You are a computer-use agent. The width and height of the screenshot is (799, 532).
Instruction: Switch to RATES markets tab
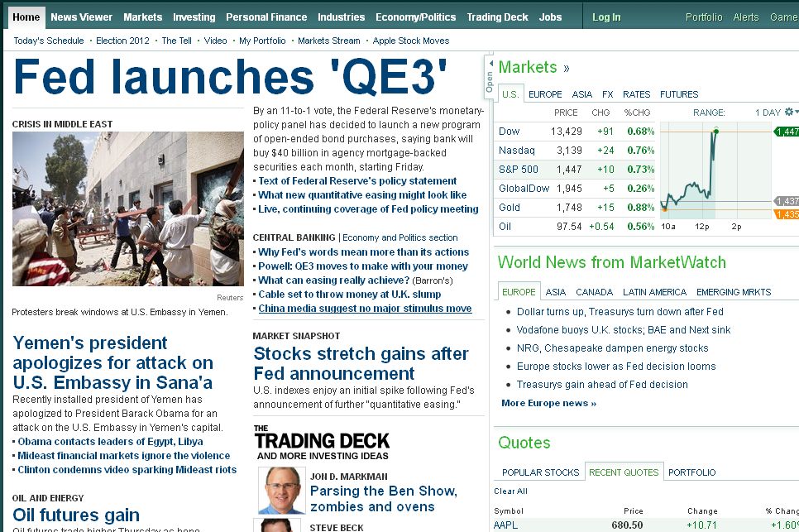[x=636, y=94]
